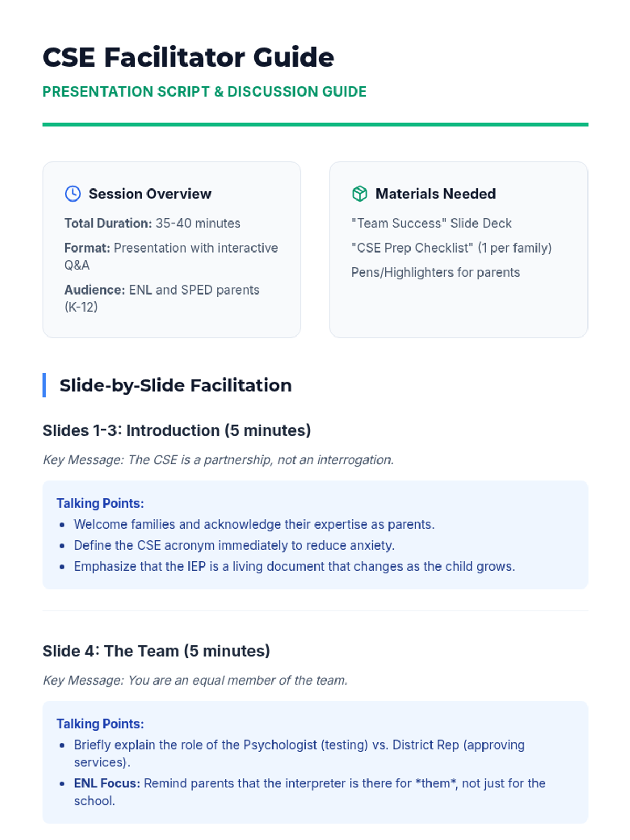
Task: Click the Slides 1-3: Introduction heading
Action: coord(176,430)
